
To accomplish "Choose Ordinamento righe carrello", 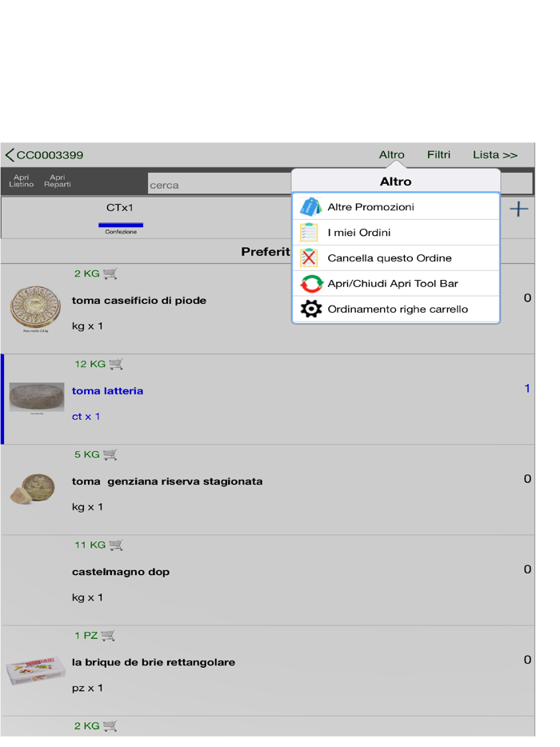I will tap(396, 309).
